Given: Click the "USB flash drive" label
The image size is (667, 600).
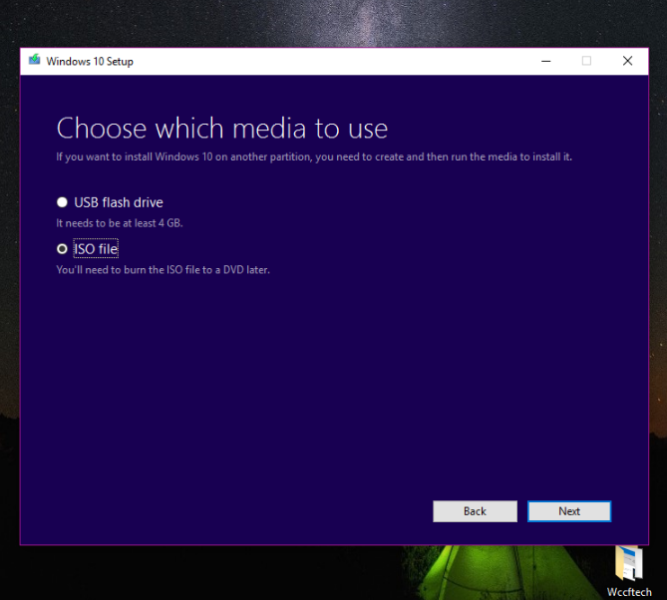Looking at the screenshot, I should click(119, 202).
